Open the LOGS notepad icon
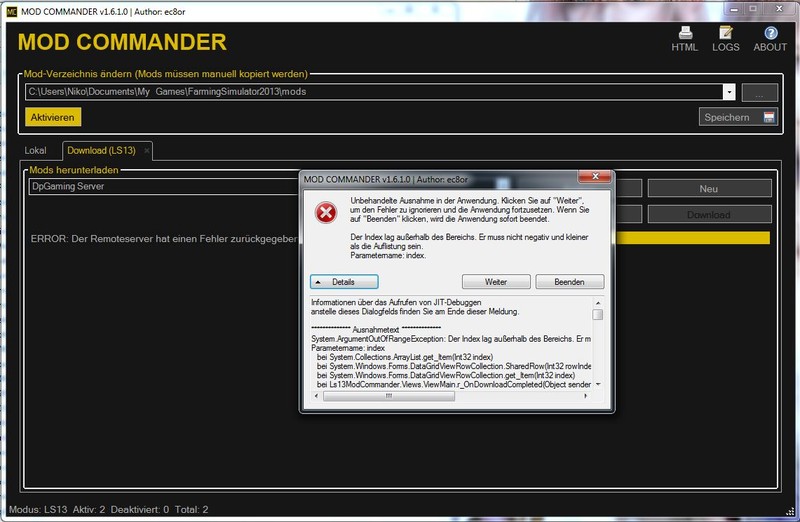 tap(726, 33)
